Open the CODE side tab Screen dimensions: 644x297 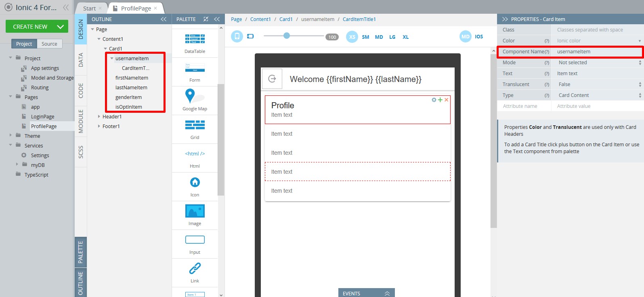[x=81, y=91]
